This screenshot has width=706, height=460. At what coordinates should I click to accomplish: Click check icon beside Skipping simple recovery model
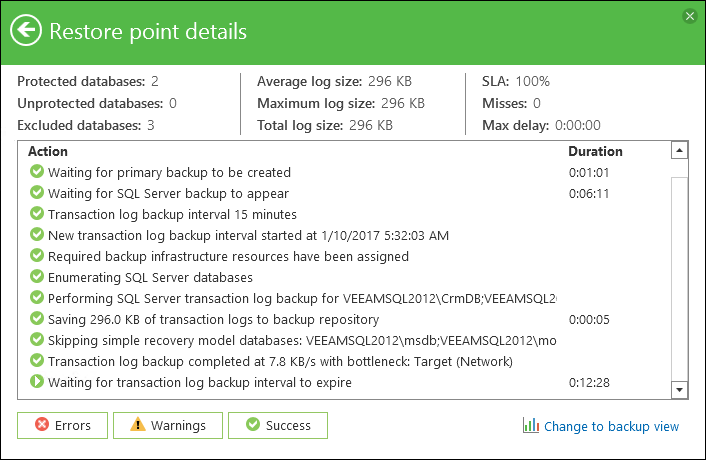37,340
